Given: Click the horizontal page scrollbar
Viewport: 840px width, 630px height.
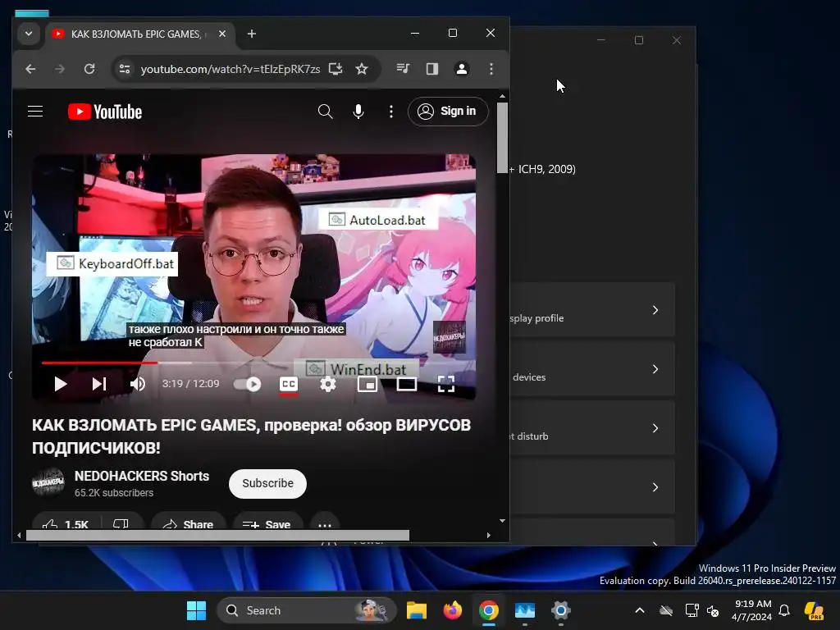Looking at the screenshot, I should tap(217, 535).
